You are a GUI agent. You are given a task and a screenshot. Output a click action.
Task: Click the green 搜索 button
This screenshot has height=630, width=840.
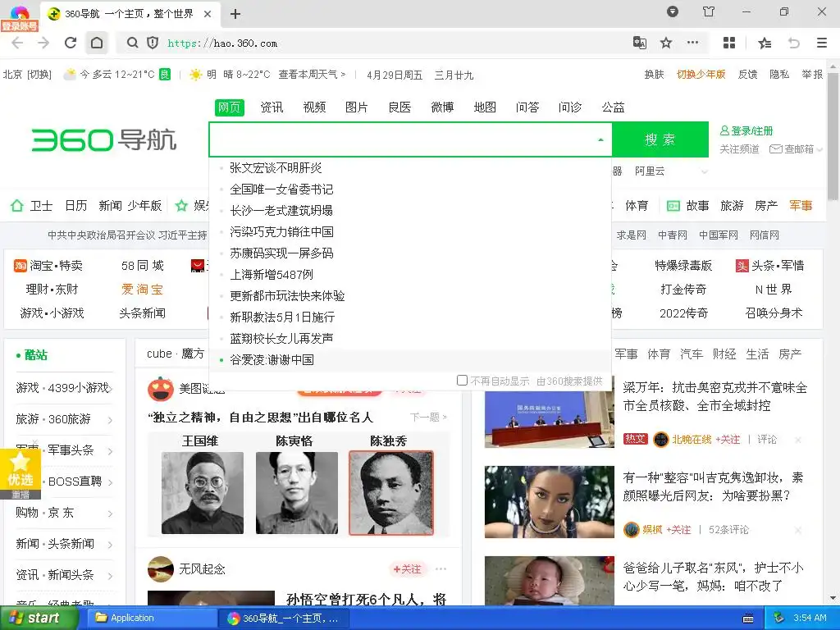pos(660,139)
